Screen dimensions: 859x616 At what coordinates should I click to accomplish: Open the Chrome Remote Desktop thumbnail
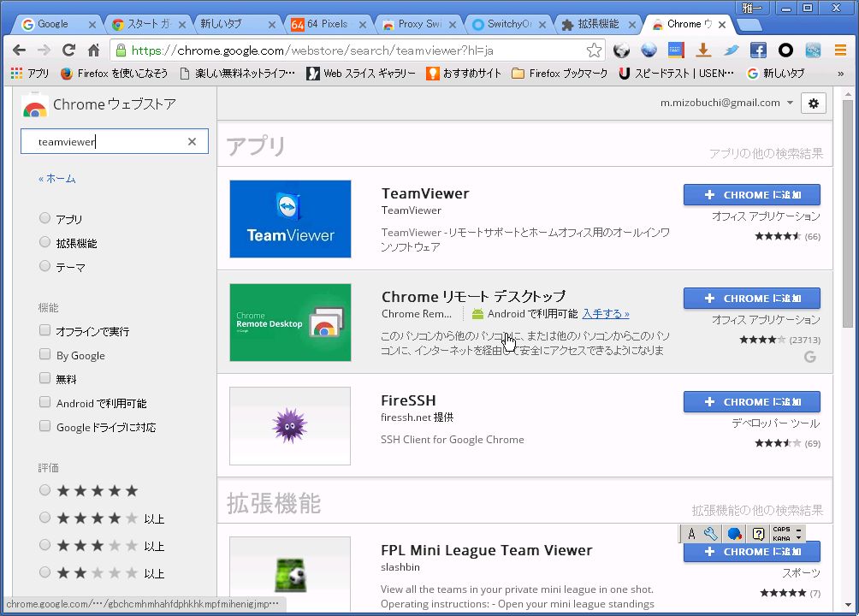290,323
